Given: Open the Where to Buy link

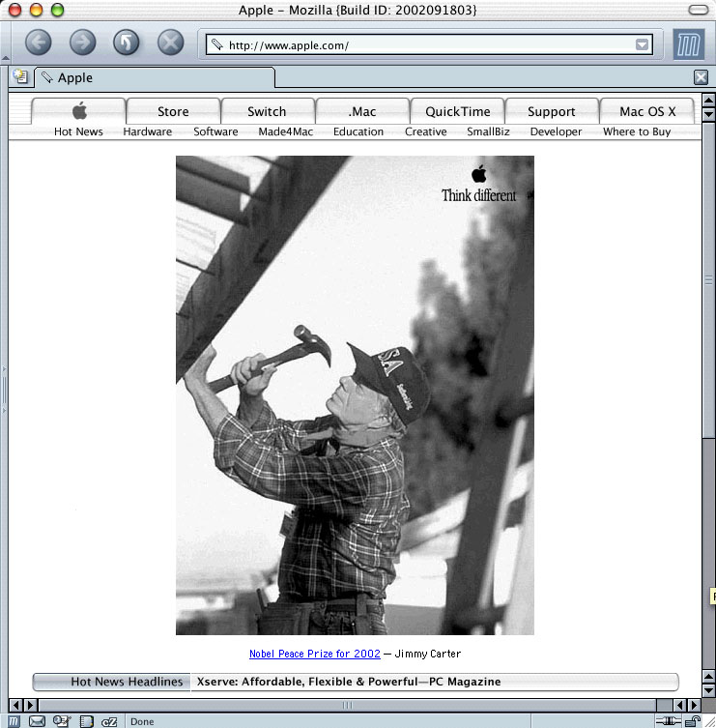Looking at the screenshot, I should point(637,131).
